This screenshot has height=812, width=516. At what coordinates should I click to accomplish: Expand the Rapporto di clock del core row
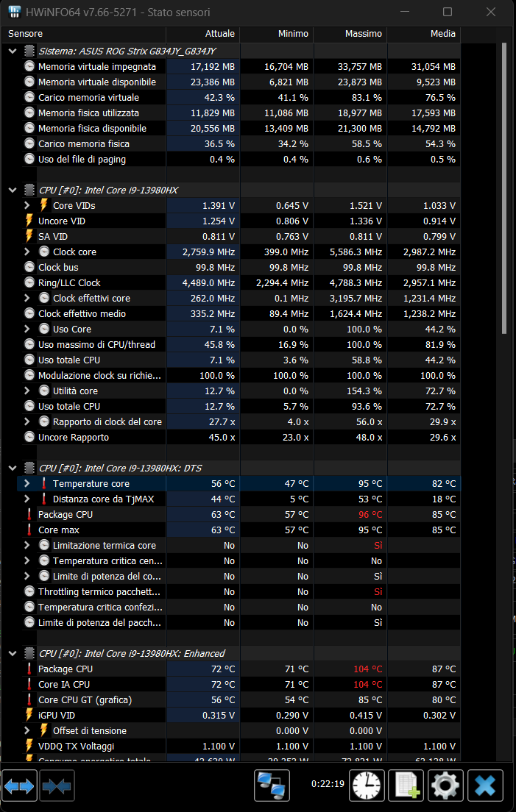point(27,421)
